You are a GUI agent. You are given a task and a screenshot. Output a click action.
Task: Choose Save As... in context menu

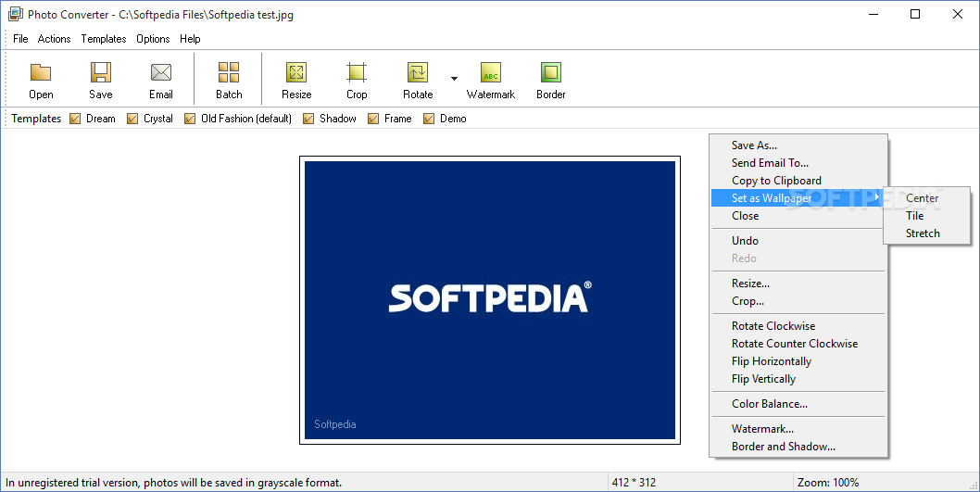(x=798, y=145)
